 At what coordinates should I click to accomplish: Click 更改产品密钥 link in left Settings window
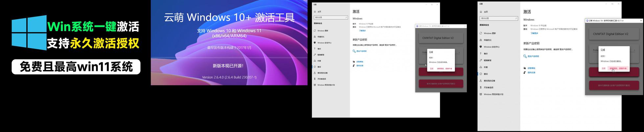361,51
